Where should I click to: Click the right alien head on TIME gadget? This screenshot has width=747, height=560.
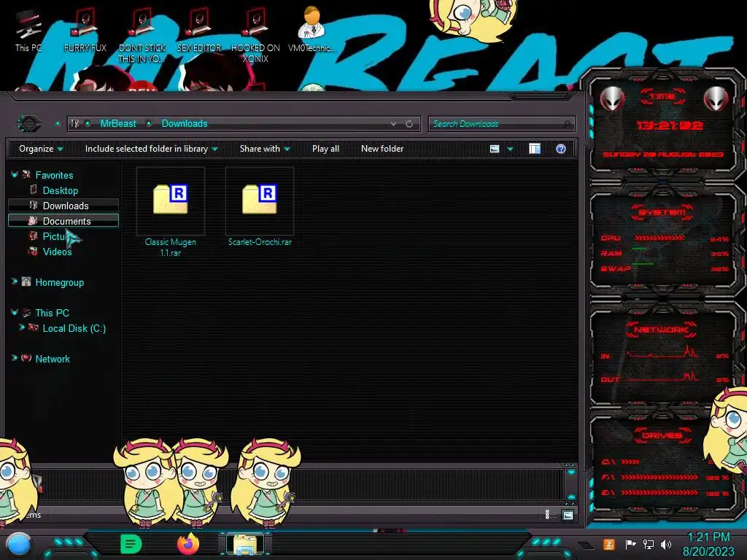tap(716, 98)
